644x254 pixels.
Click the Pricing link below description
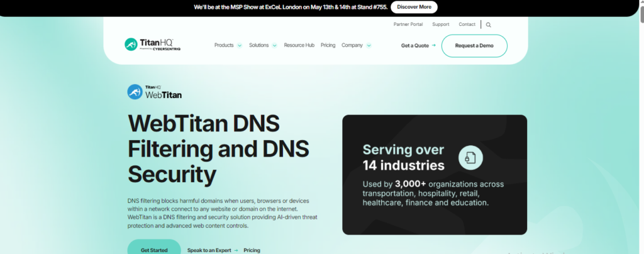(x=252, y=250)
